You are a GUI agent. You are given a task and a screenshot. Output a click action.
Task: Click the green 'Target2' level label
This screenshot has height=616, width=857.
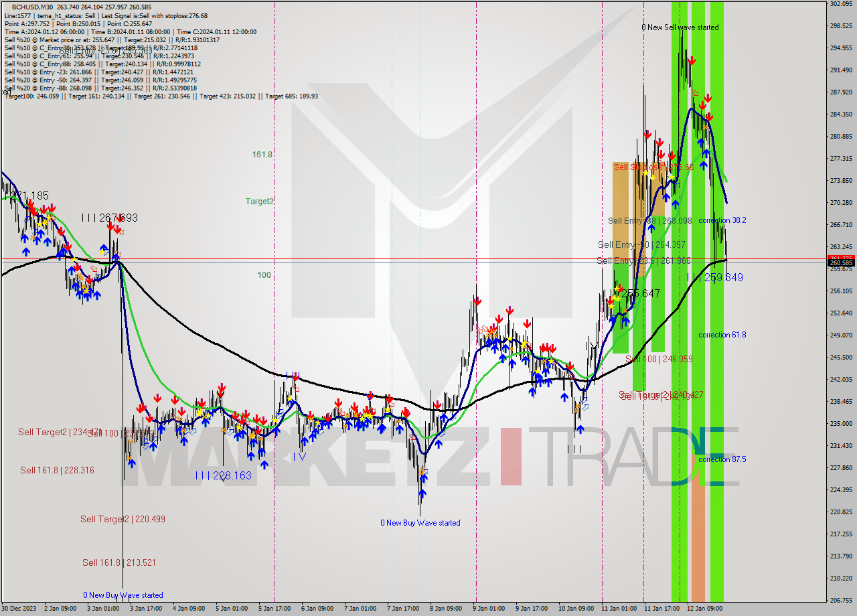[259, 201]
